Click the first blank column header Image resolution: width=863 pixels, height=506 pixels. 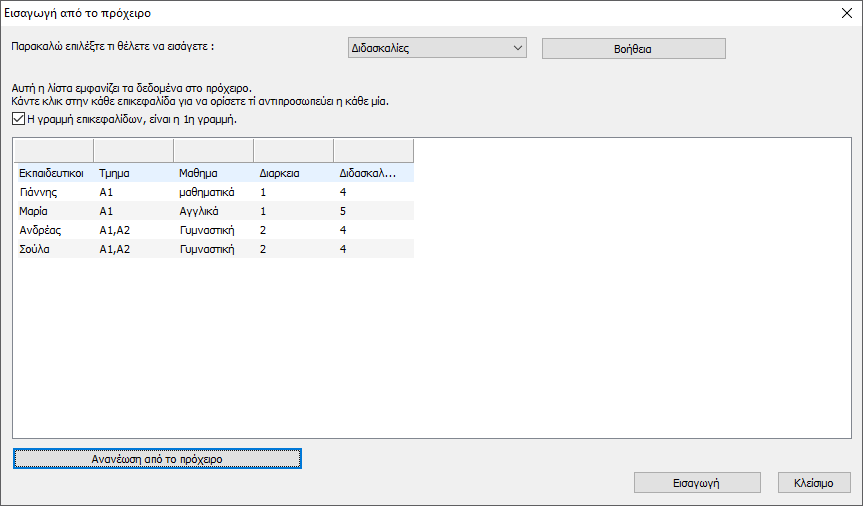click(53, 151)
